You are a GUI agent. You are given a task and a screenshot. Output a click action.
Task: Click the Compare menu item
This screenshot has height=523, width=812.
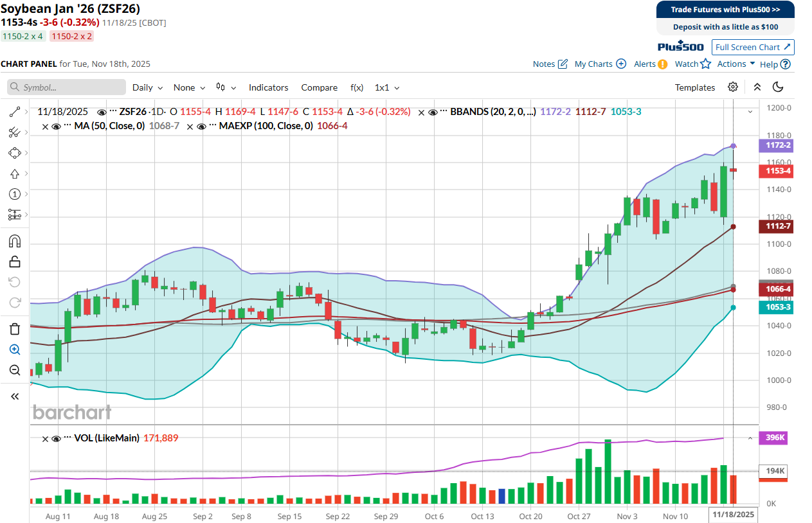(x=320, y=87)
